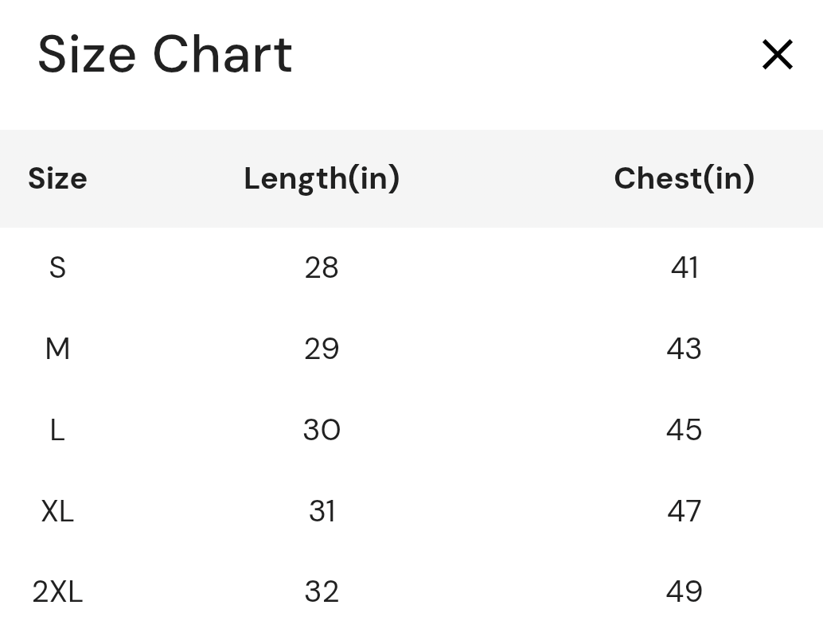Viewport: 823px width, 644px height.
Task: Select the Size column header
Action: pos(57,178)
